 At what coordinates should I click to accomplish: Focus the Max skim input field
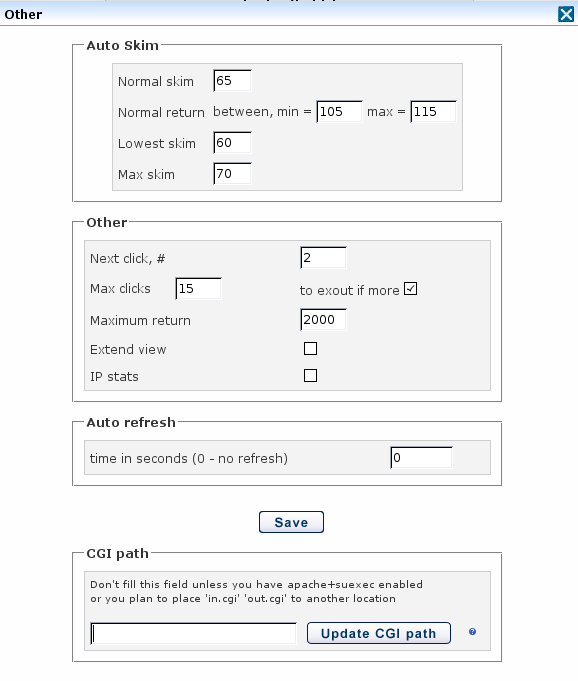(232, 174)
